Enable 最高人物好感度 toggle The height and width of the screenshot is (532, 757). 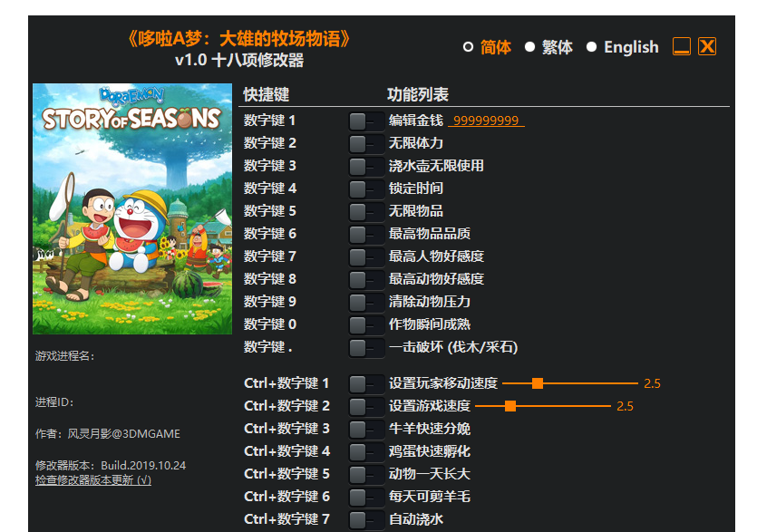click(x=366, y=257)
